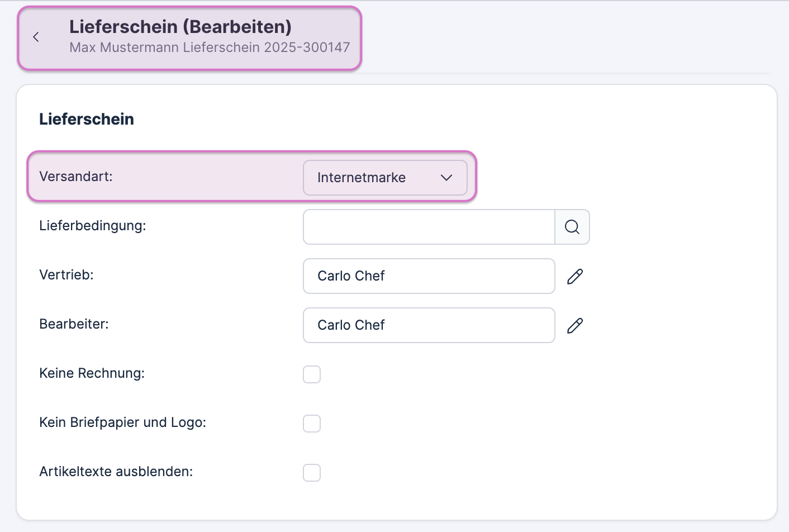The image size is (789, 532).
Task: Edit Vertrieb using its pencil icon
Action: (x=575, y=276)
